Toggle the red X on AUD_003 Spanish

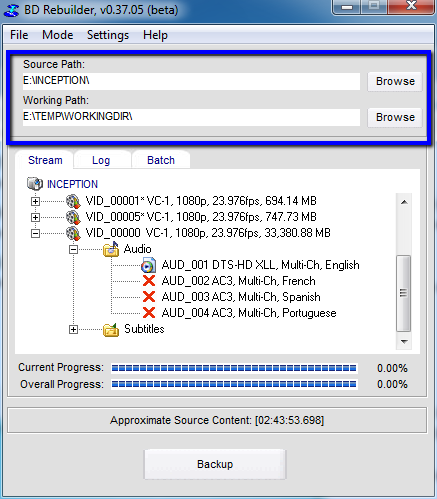click(149, 297)
